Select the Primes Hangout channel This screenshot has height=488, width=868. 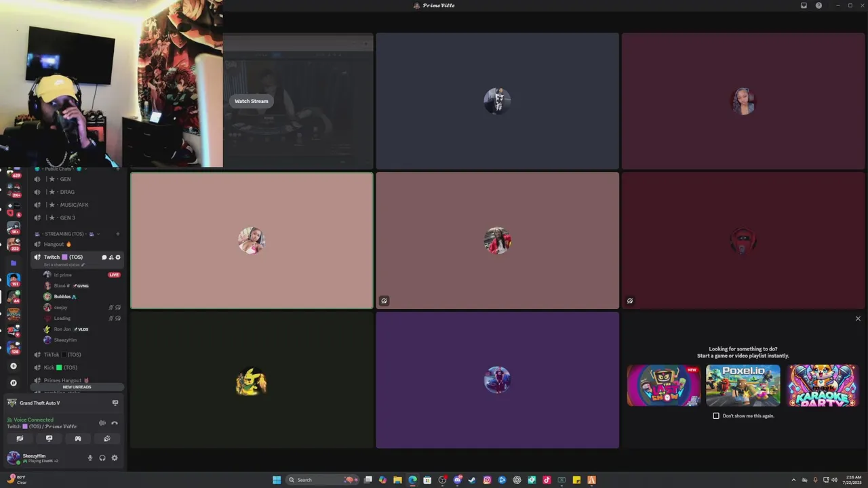click(78, 380)
